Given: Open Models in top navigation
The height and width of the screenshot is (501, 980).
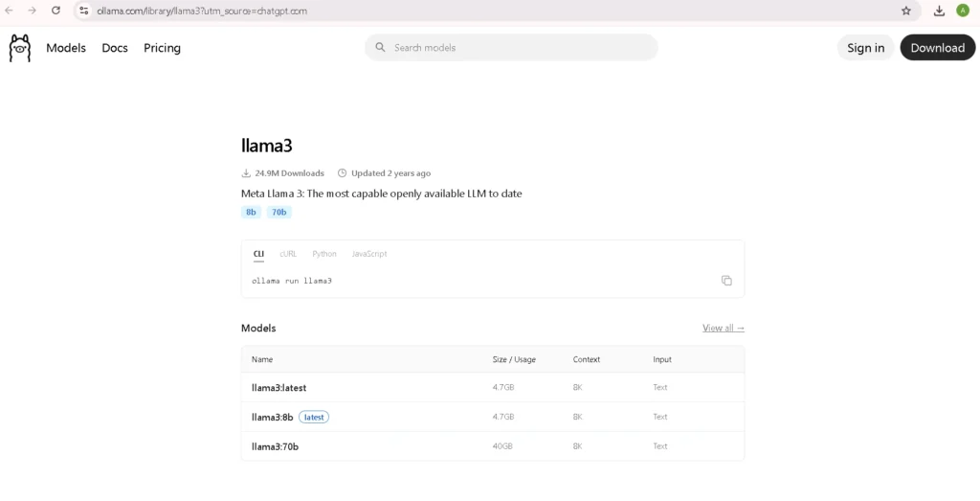Looking at the screenshot, I should point(66,48).
